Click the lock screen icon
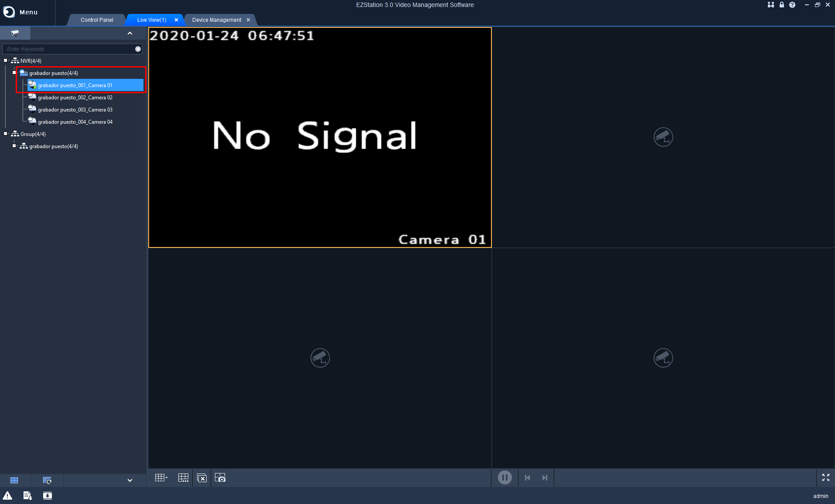This screenshot has width=835, height=504. coord(781,5)
